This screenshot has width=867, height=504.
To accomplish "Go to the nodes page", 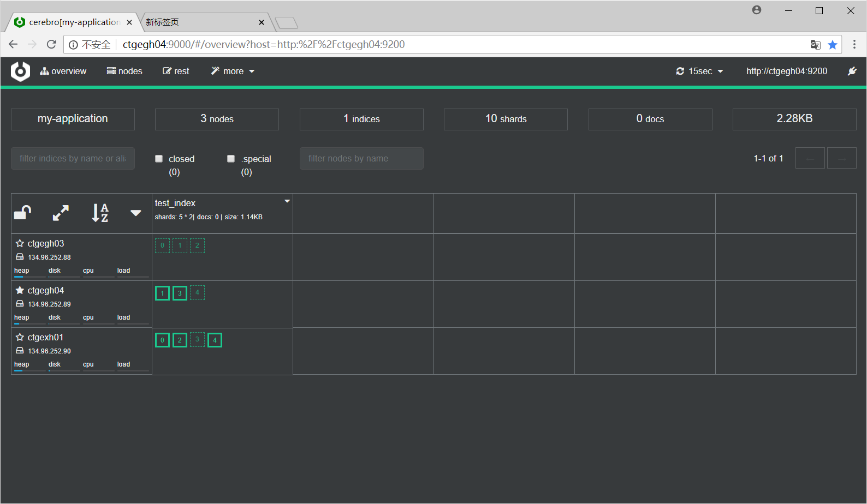I will point(124,71).
